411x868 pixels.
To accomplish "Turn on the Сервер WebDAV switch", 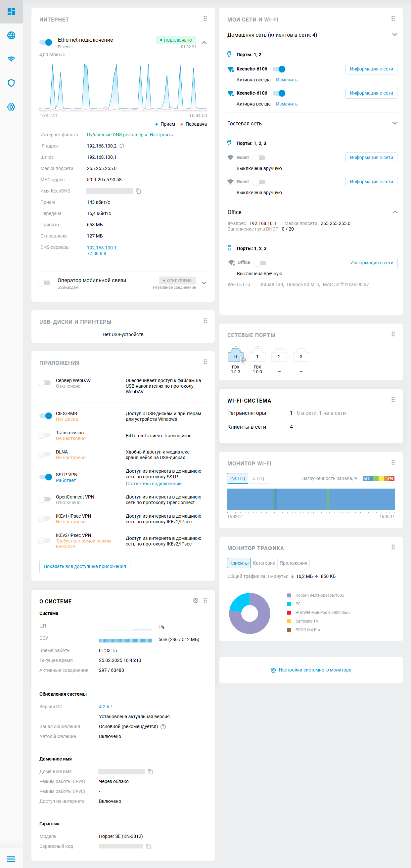I will coord(44,383).
